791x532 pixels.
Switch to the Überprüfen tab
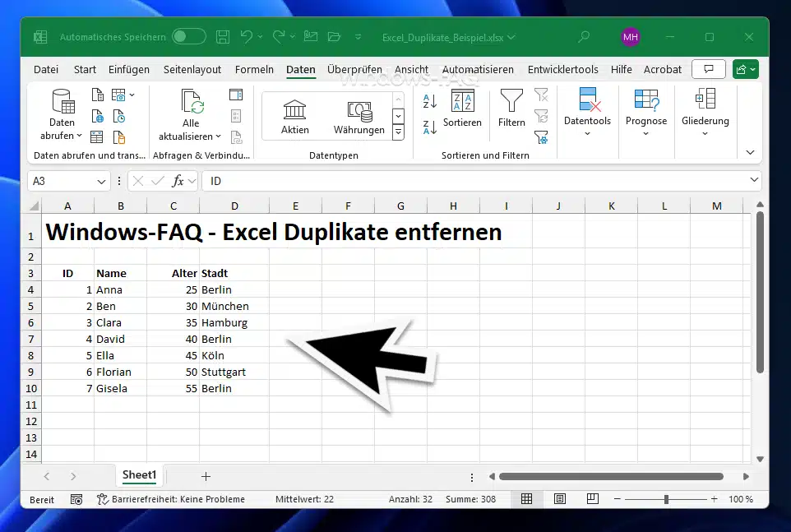click(x=354, y=70)
